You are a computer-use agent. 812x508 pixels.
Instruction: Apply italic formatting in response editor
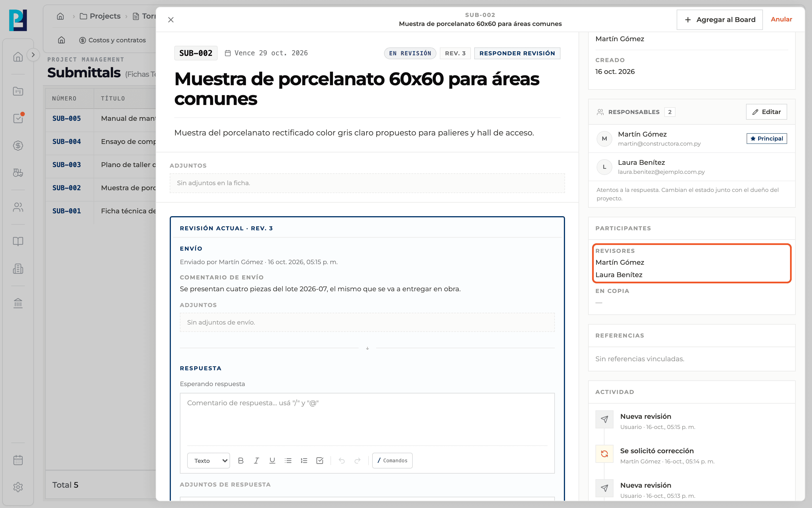(256, 461)
